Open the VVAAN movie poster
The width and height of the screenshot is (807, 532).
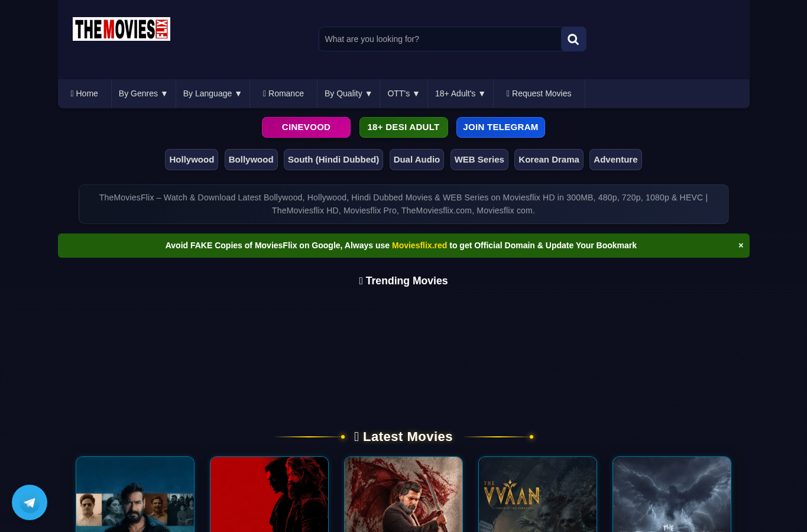(537, 494)
